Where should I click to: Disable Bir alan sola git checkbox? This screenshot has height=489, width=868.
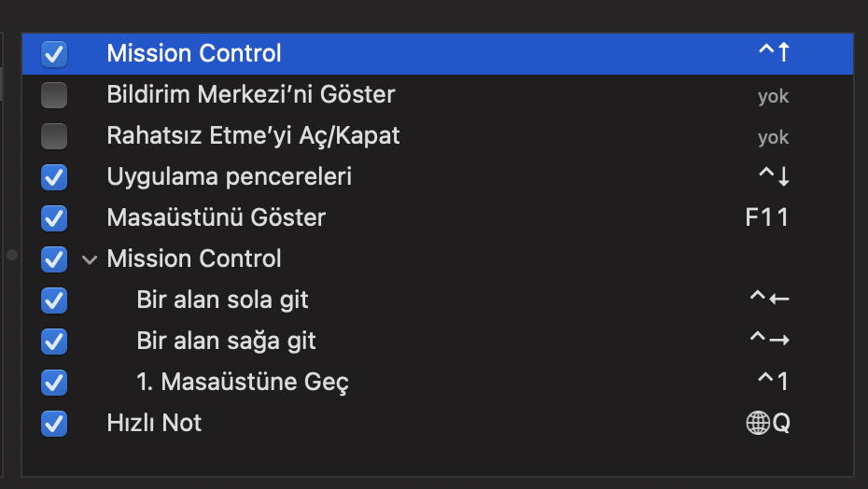coord(54,300)
